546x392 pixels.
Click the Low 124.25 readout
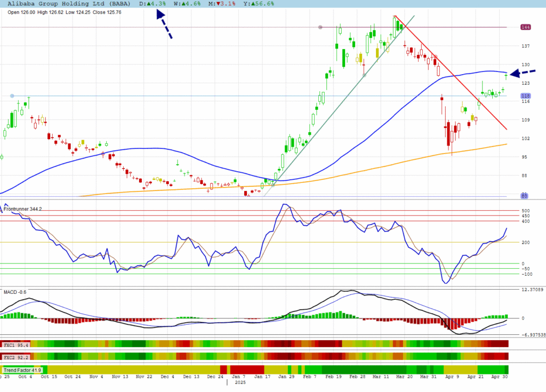(78, 12)
